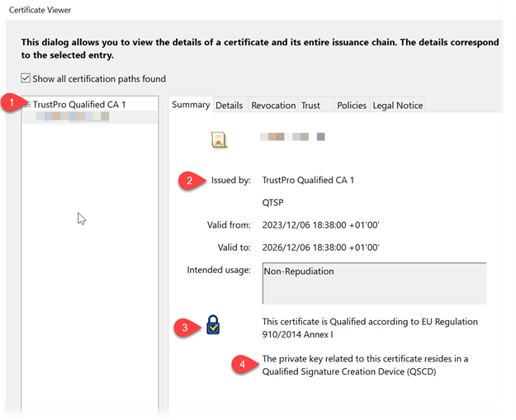Collapse the TrustPro Qualified CA 1 tree node
The image size is (516, 420).
27,105
